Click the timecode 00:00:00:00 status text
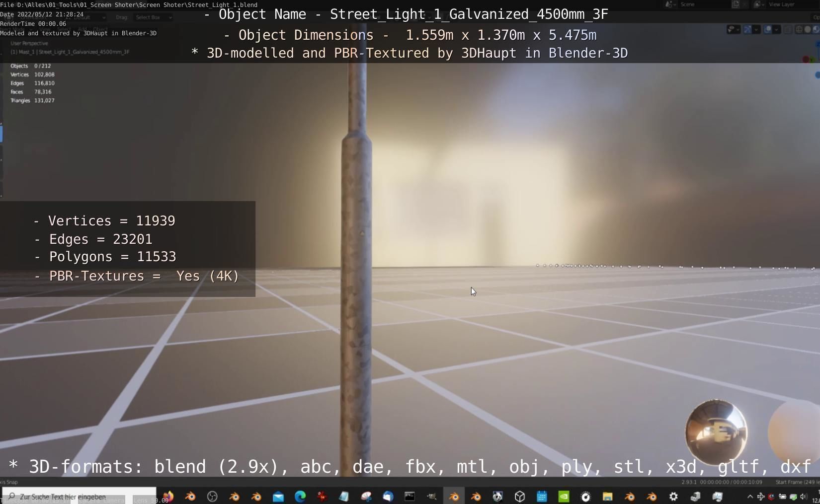820x504 pixels. [x=715, y=482]
